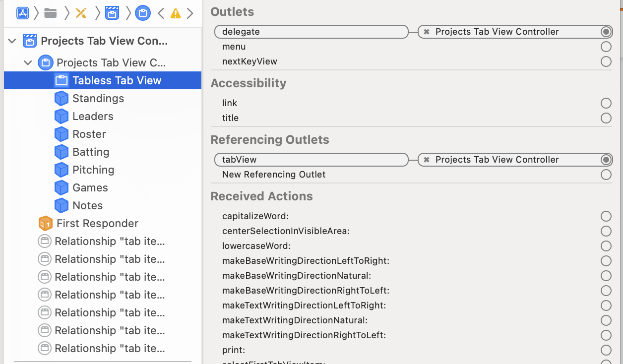This screenshot has height=364, width=623.
Task: Click the circle for New Referencing Outlet
Action: tap(606, 175)
